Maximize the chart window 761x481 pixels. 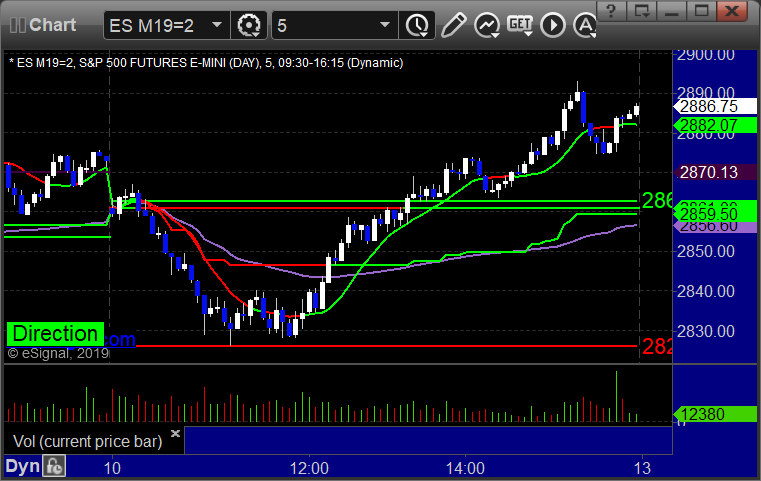click(701, 11)
